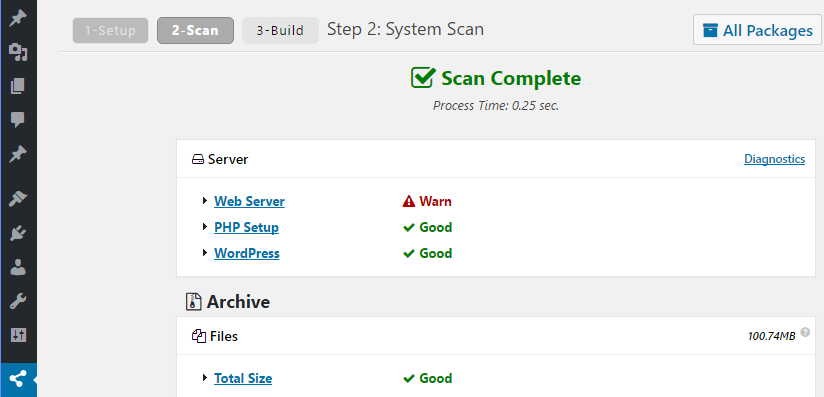This screenshot has height=397, width=824.
Task: Go to the 3-Build step
Action: point(280,30)
